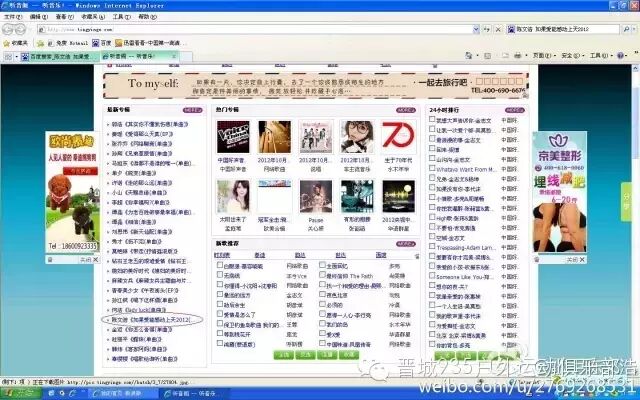Tick the 爱情是怎么了 checkbox
This screenshot has width=640, height=400.
[220, 314]
